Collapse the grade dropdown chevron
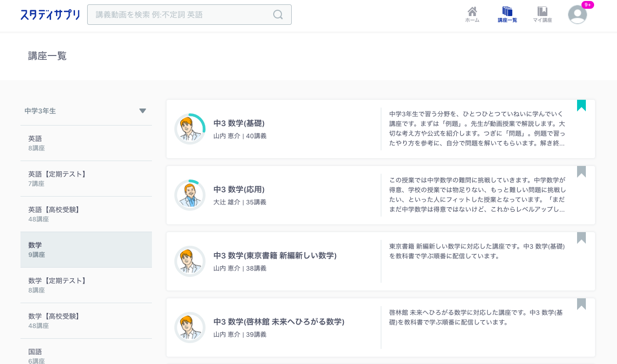 142,110
